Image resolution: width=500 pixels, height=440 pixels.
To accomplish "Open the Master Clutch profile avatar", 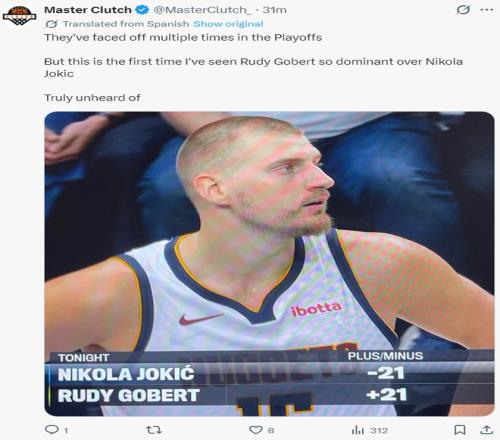I will pyautogui.click(x=19, y=15).
